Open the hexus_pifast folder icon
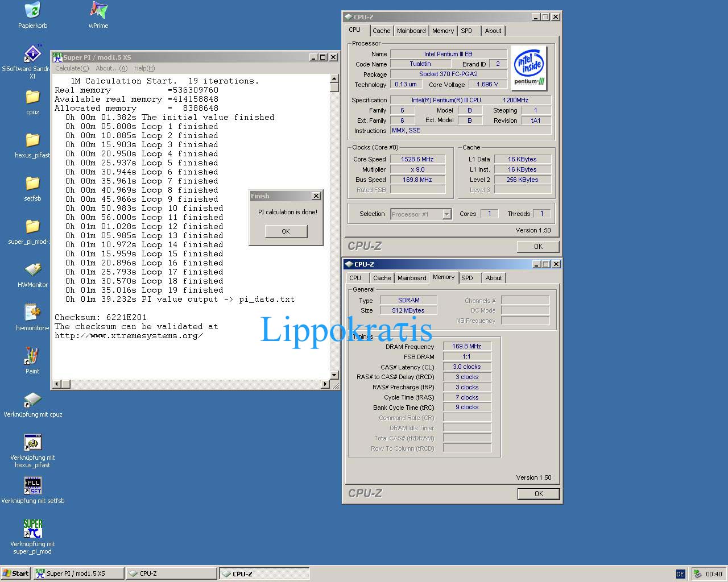The width and height of the screenshot is (728, 582). pyautogui.click(x=32, y=140)
